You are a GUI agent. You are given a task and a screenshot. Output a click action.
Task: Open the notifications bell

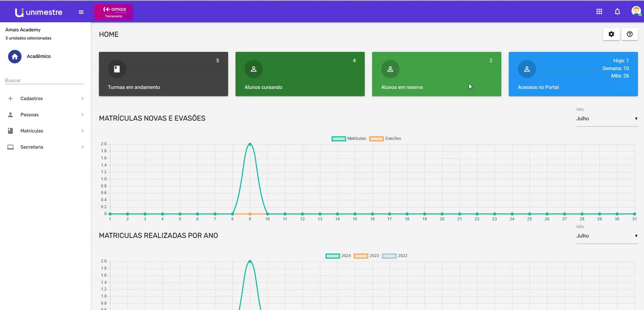[x=617, y=12]
